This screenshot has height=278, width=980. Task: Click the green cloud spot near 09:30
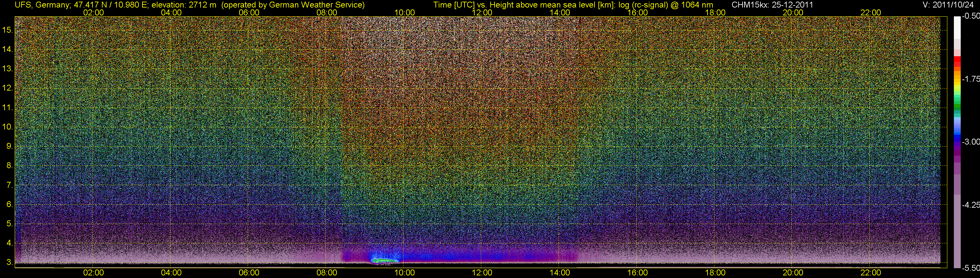(384, 261)
